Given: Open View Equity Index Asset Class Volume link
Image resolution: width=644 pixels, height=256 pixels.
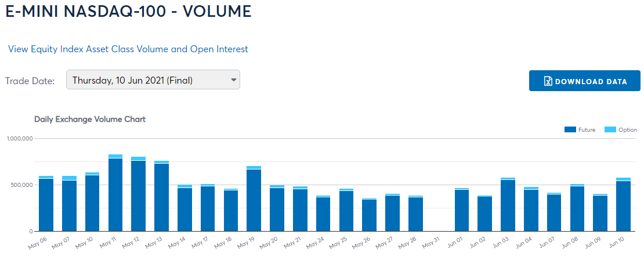Looking at the screenshot, I should [128, 49].
